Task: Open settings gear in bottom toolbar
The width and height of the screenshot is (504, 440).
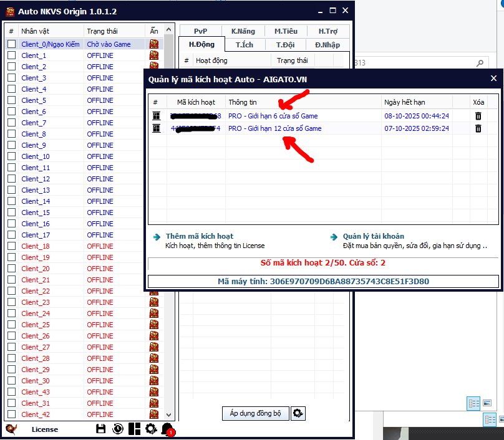Action: 151,429
